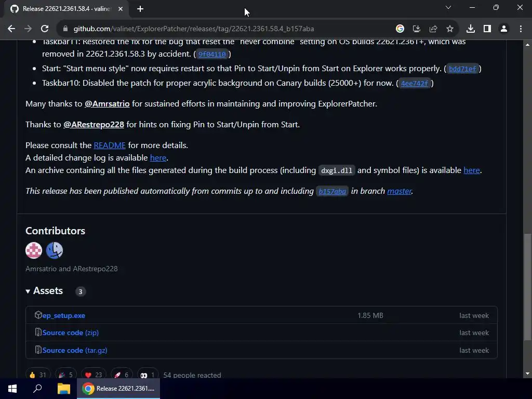Image resolution: width=532 pixels, height=399 pixels.
Task: Open Windows taskbar search
Action: [37, 389]
